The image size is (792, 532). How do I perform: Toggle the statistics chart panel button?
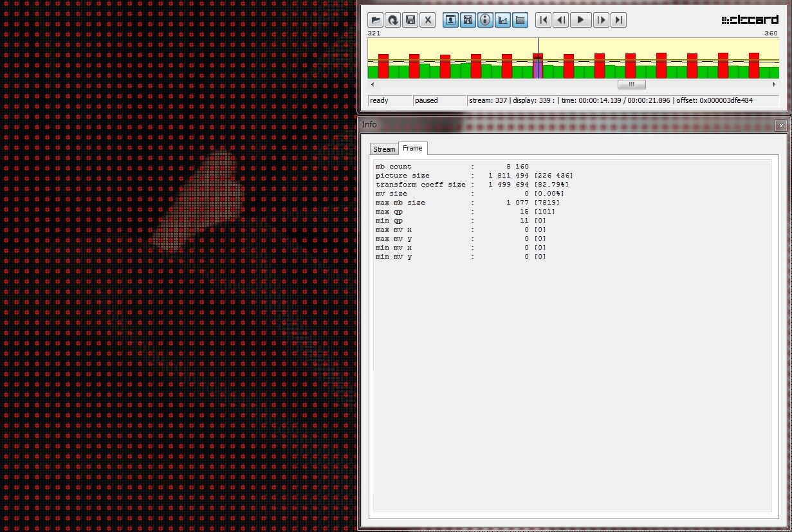click(x=503, y=20)
